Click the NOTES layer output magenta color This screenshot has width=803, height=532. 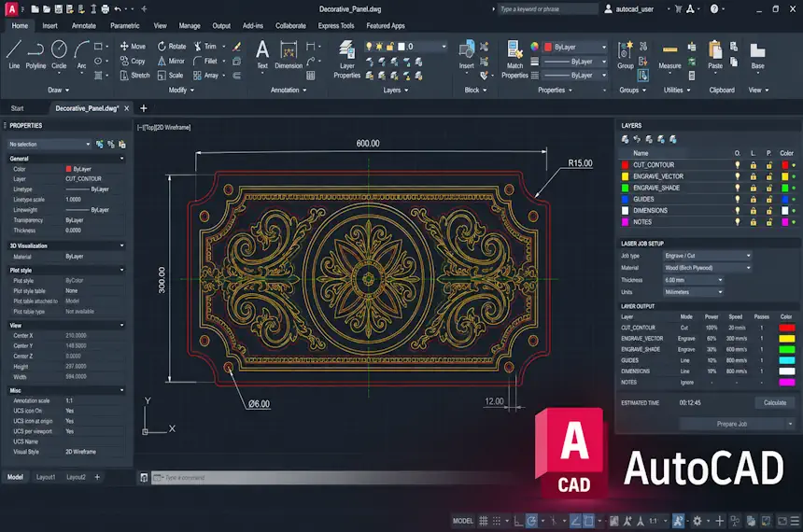tap(786, 383)
